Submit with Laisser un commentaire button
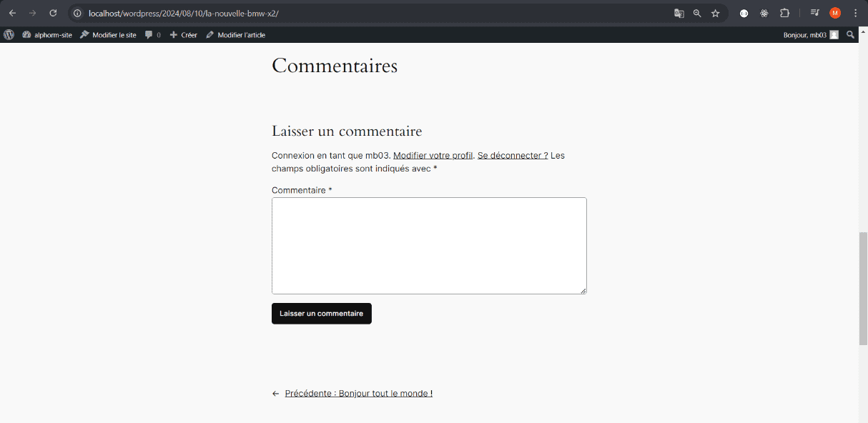Viewport: 868px width, 423px height. click(322, 314)
